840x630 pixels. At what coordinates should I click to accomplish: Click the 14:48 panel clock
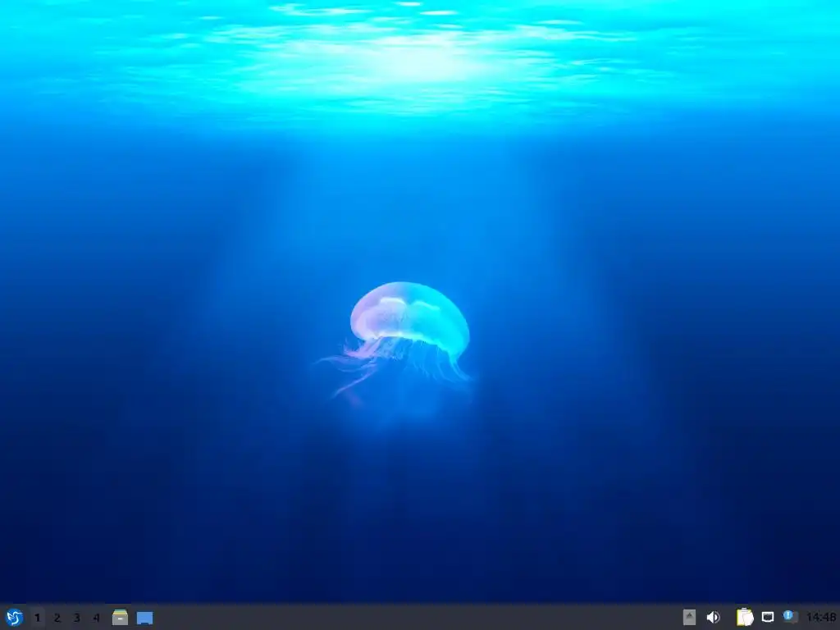[x=821, y=617]
